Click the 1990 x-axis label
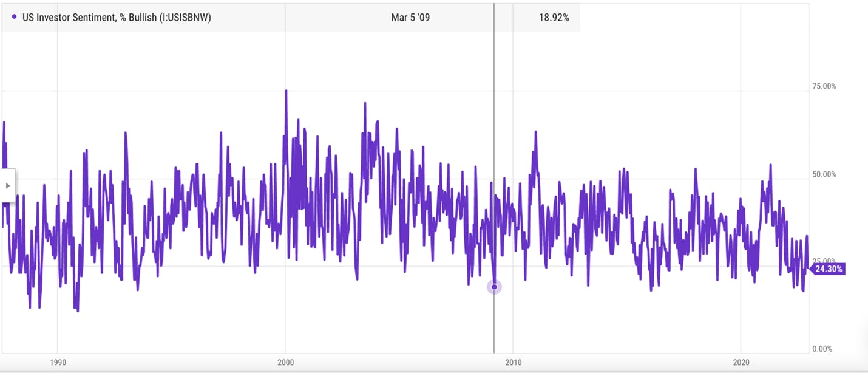The height and width of the screenshot is (373, 868). (x=57, y=363)
